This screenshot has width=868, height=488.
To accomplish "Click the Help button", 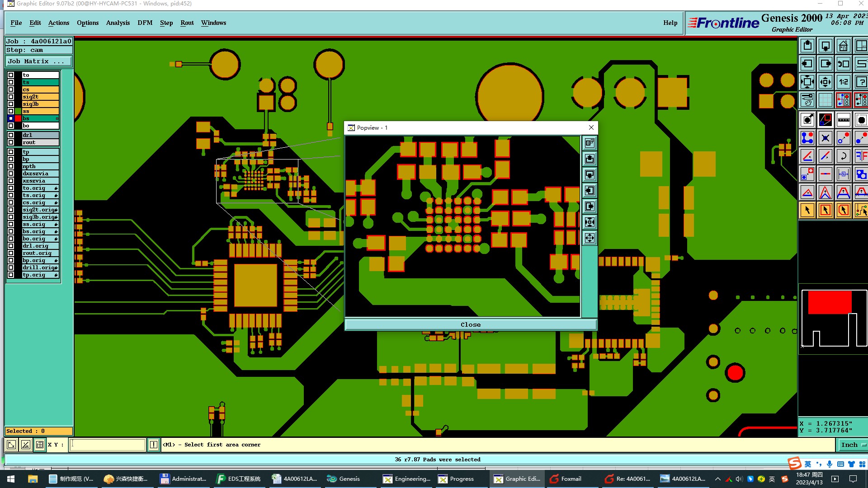I will (x=670, y=23).
